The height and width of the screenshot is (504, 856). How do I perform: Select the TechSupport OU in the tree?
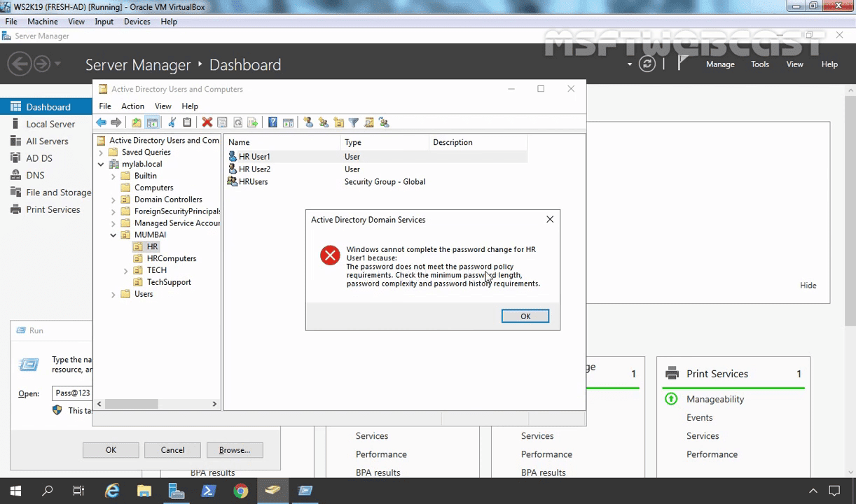click(x=169, y=282)
